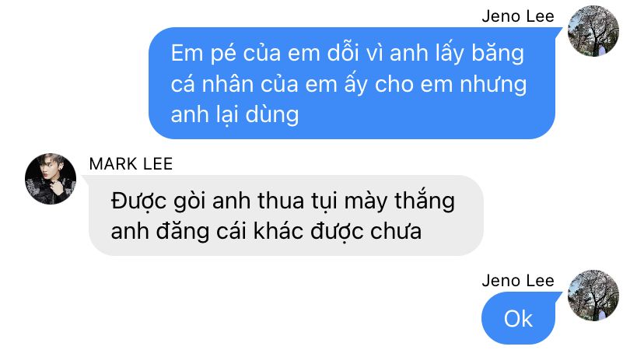Select the line 'anh lại dùng'
This screenshot has width=644, height=364.
(x=235, y=114)
